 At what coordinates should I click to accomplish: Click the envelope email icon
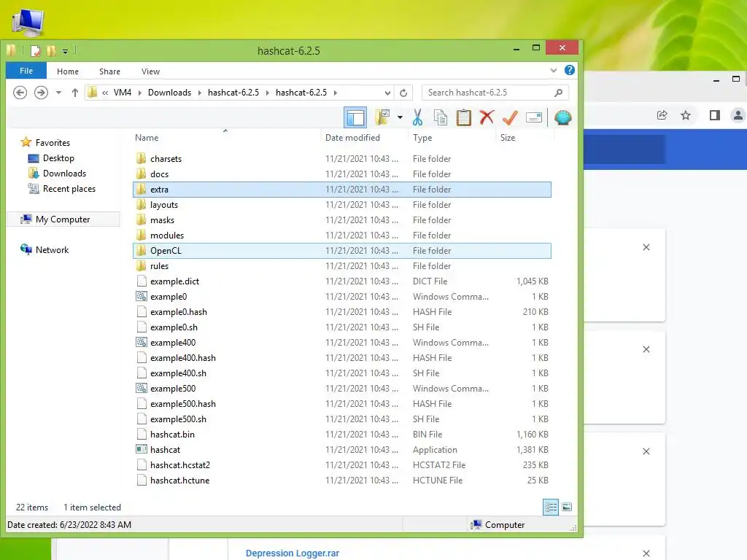[533, 117]
